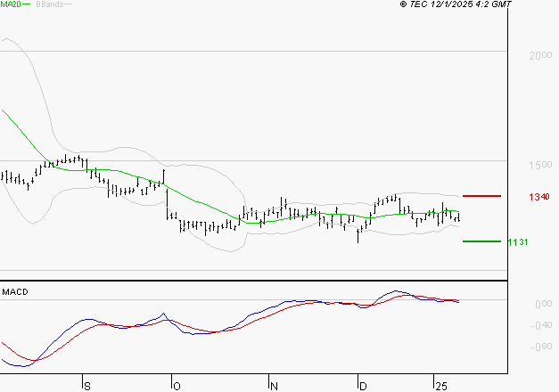Click the O month marker on time axis
Viewport: 559px width, 392px height.
(177, 387)
